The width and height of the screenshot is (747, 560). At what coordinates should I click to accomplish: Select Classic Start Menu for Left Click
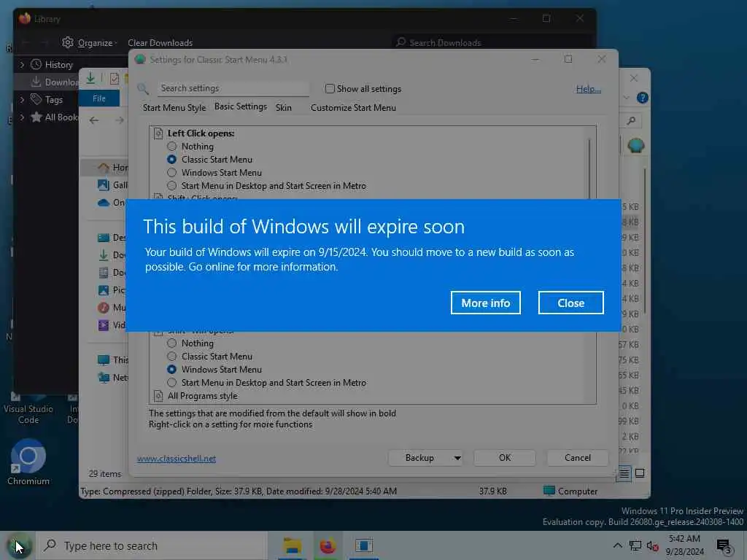click(172, 160)
